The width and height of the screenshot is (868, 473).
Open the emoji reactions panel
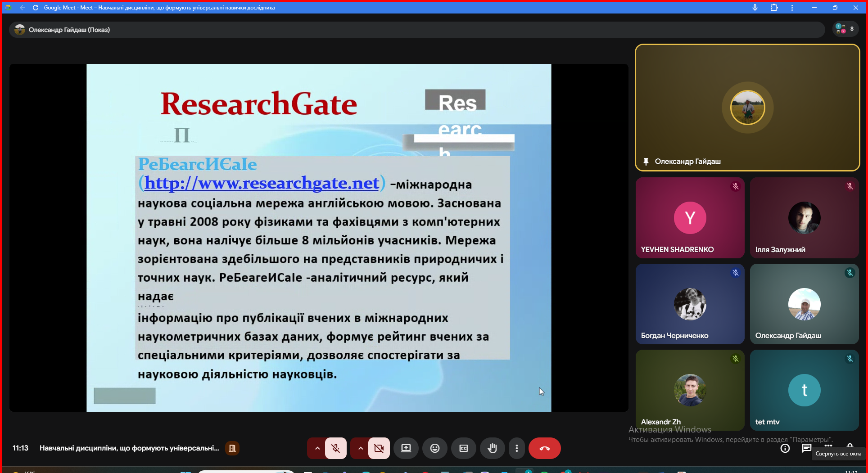pyautogui.click(x=435, y=448)
